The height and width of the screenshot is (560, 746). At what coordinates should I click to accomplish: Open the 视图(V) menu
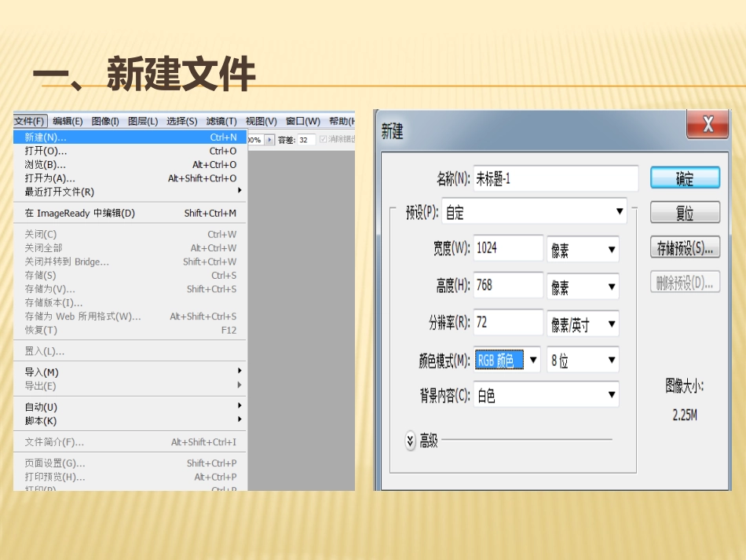(x=261, y=121)
